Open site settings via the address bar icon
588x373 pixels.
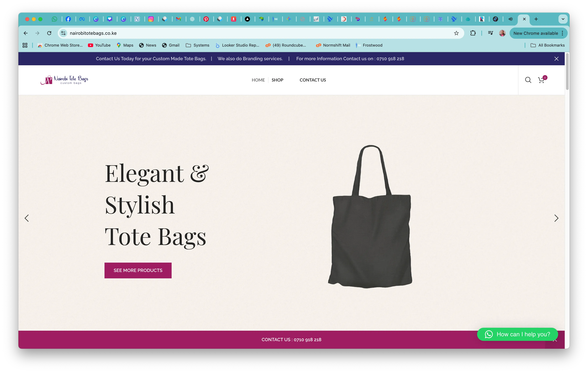[x=63, y=33]
